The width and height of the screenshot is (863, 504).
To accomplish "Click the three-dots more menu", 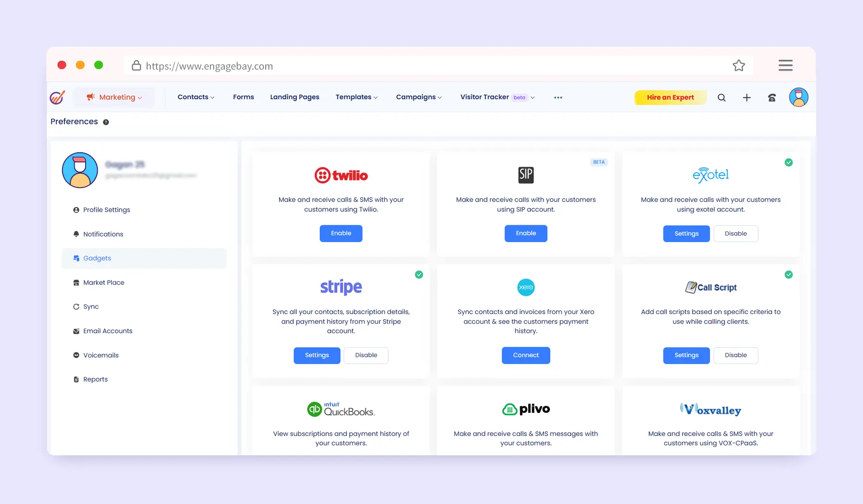I will [x=558, y=97].
